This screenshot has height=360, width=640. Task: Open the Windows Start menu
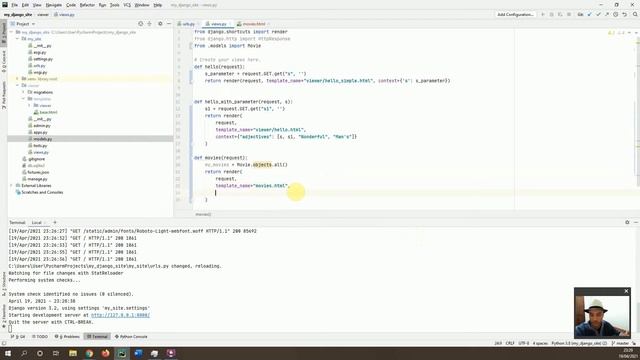[x=8, y=353]
